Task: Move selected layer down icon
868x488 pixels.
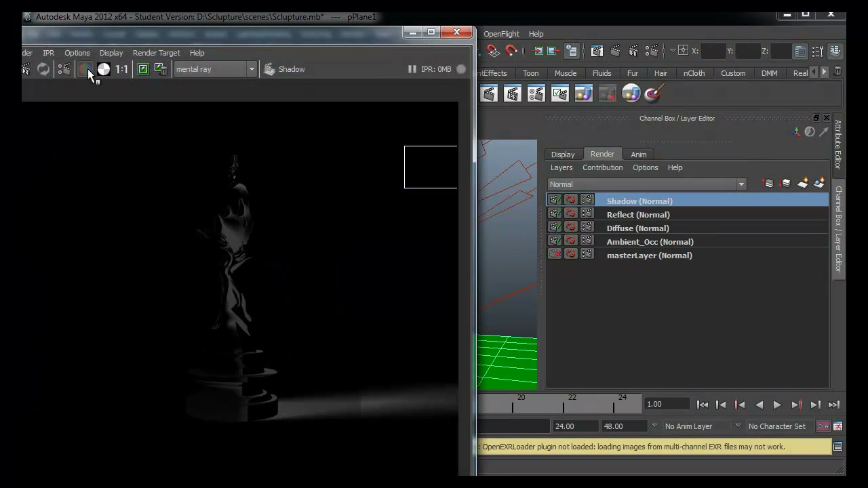Action: [x=785, y=183]
